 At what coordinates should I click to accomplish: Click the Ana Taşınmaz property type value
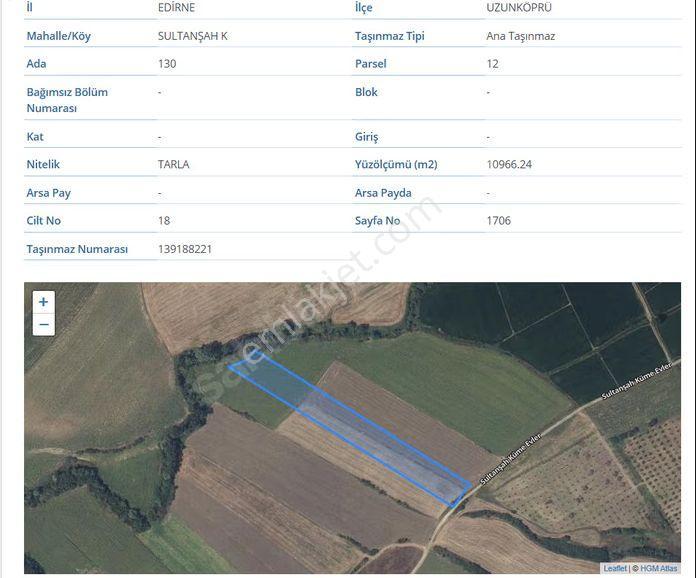521,36
